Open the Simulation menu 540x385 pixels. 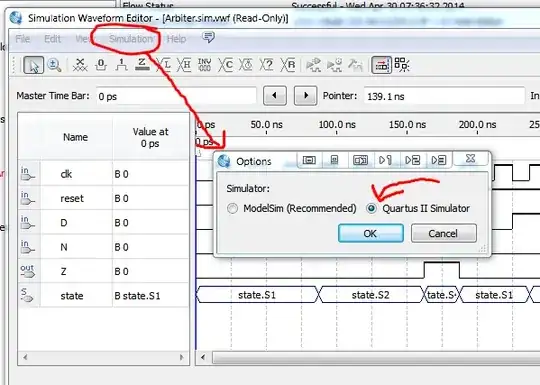coord(131,39)
